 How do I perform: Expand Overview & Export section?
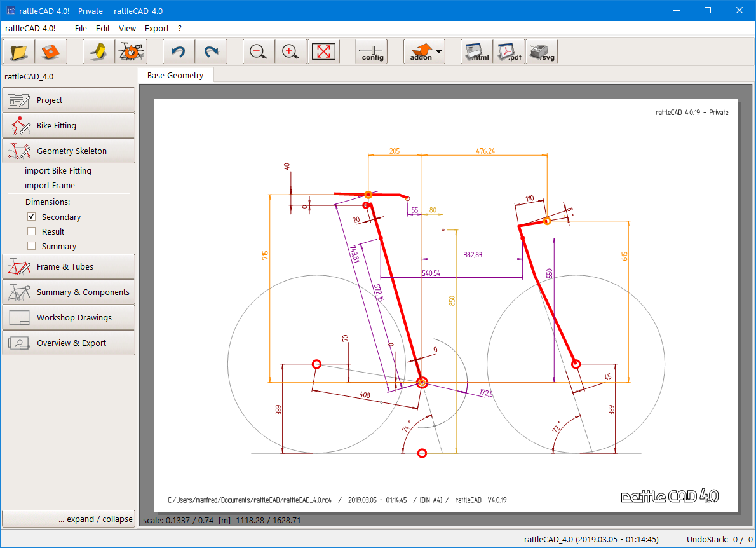point(69,343)
